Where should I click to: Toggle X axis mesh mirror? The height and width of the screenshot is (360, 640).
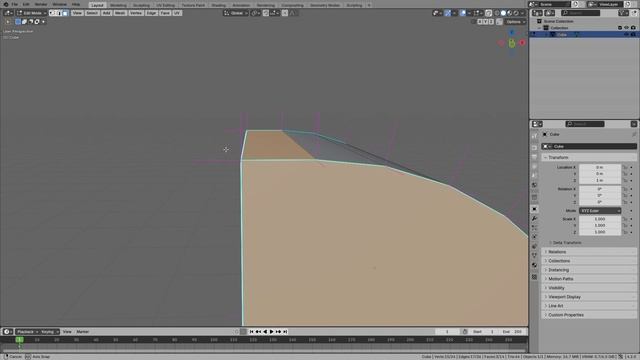[x=480, y=22]
